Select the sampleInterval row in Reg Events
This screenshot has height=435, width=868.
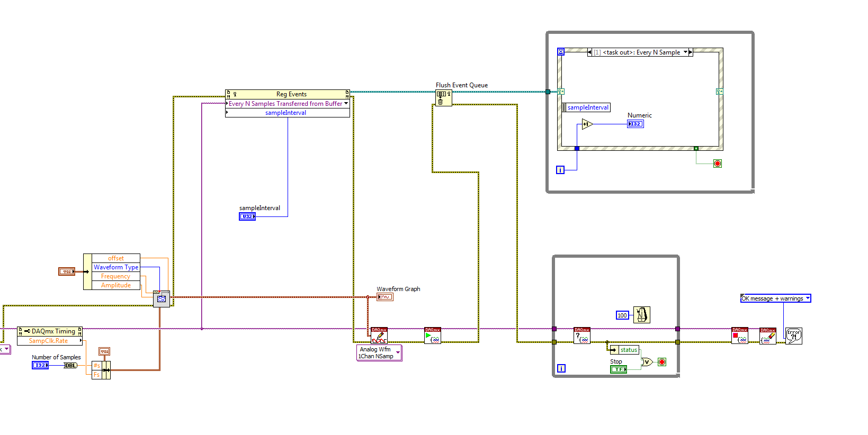288,113
